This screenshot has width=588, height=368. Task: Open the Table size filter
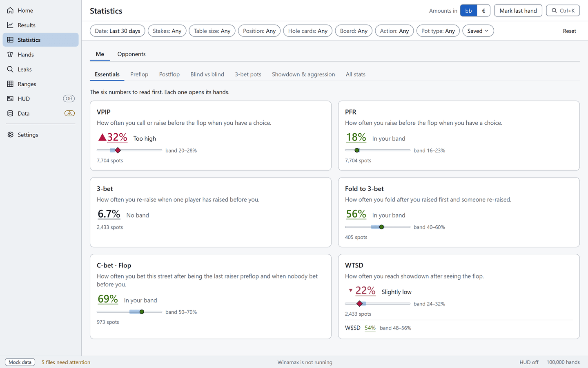(212, 31)
